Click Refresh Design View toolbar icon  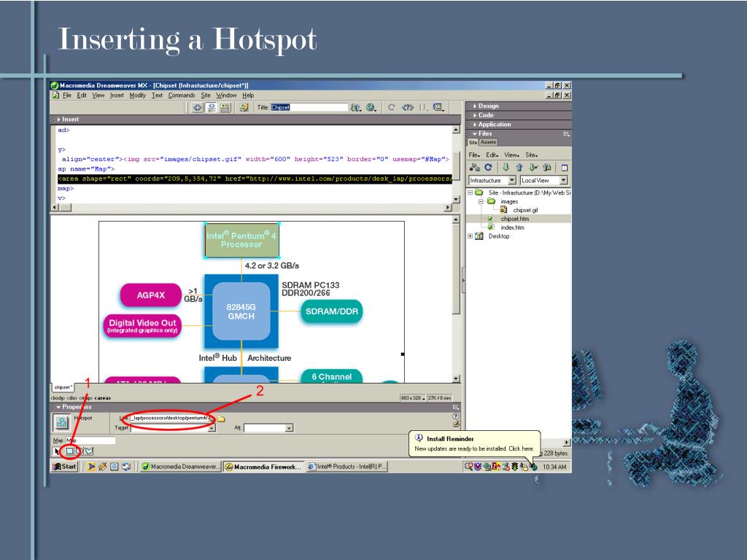click(391, 108)
